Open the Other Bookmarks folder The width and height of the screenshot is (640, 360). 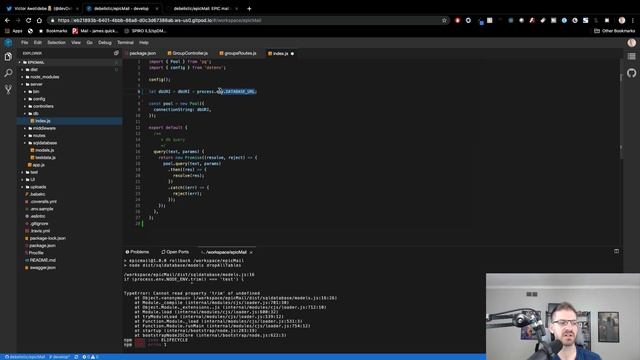pyautogui.click(x=614, y=31)
